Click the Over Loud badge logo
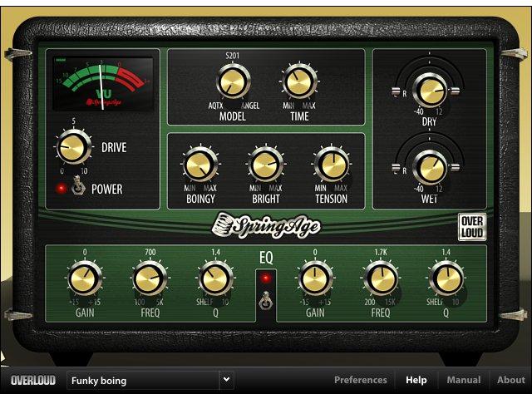Image resolution: width=532 pixels, height=399 pixels. [x=472, y=227]
